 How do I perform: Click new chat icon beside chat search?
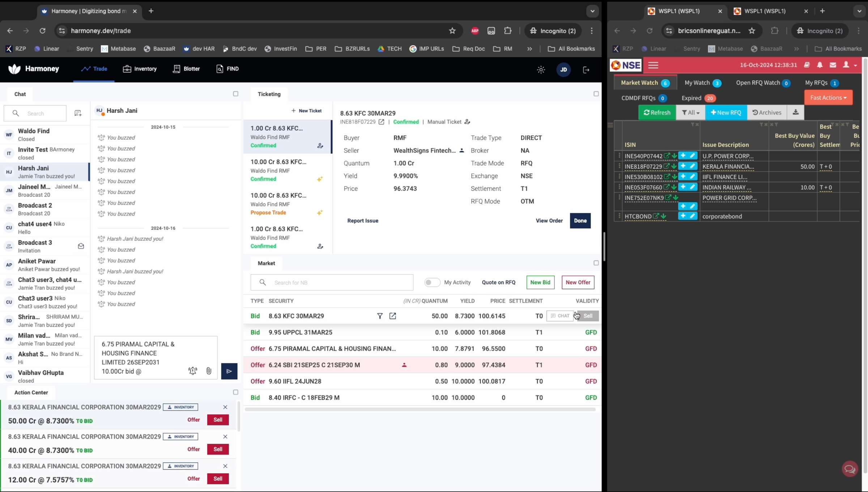[x=78, y=113]
